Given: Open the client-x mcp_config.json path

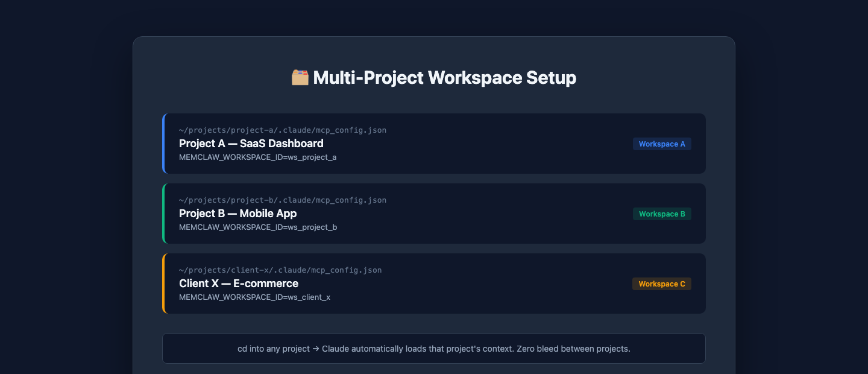Looking at the screenshot, I should tap(280, 270).
